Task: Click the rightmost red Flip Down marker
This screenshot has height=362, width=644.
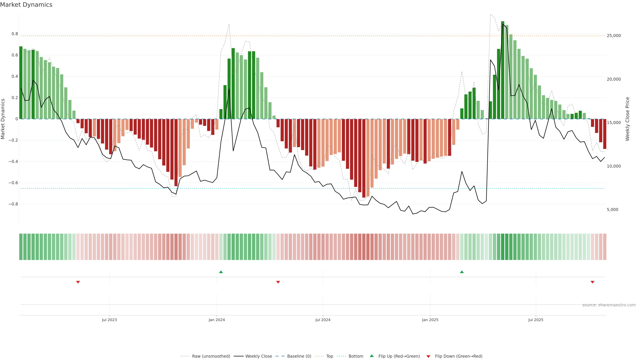Action: tap(592, 282)
